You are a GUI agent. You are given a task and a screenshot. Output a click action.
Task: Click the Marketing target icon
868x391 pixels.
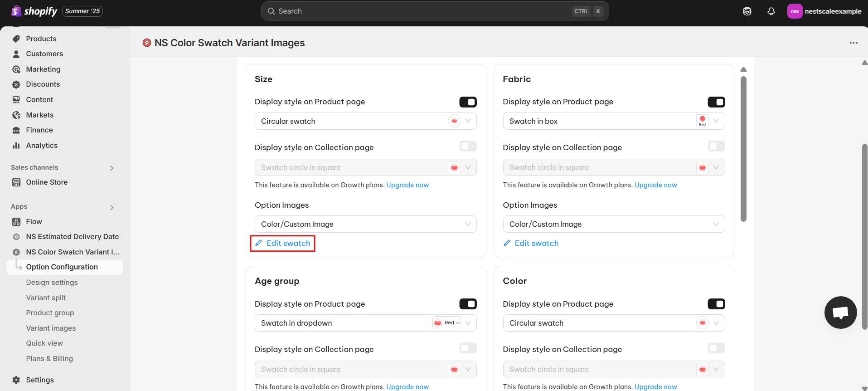tap(16, 69)
